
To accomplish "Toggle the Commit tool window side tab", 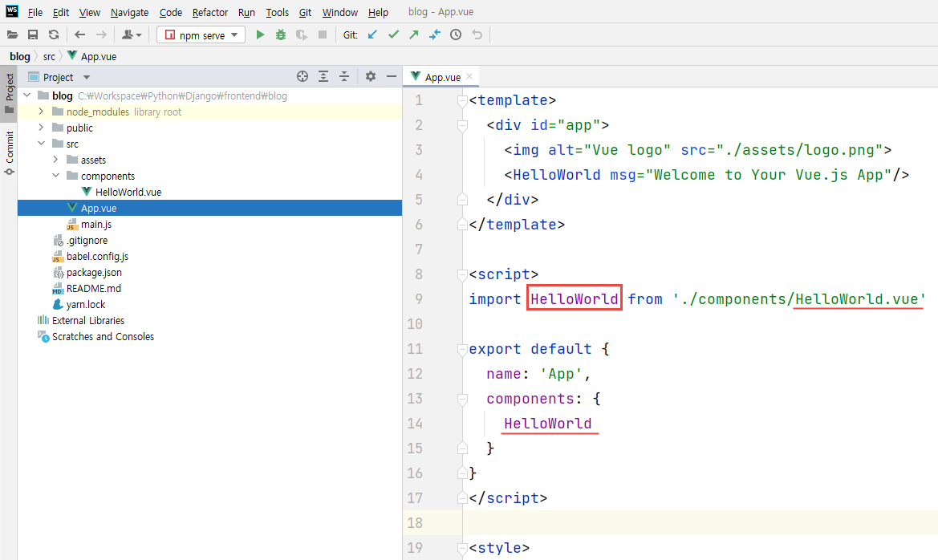I will pos(9,153).
